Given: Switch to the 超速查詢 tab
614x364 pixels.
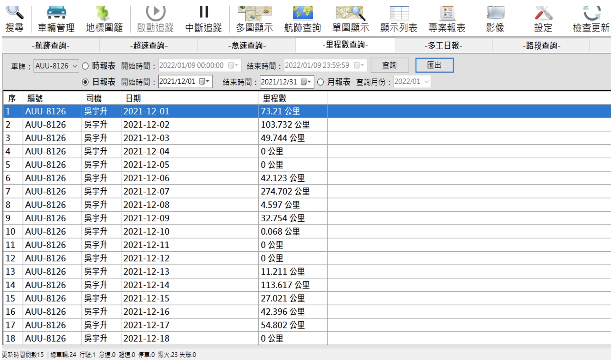Looking at the screenshot, I should (x=149, y=45).
